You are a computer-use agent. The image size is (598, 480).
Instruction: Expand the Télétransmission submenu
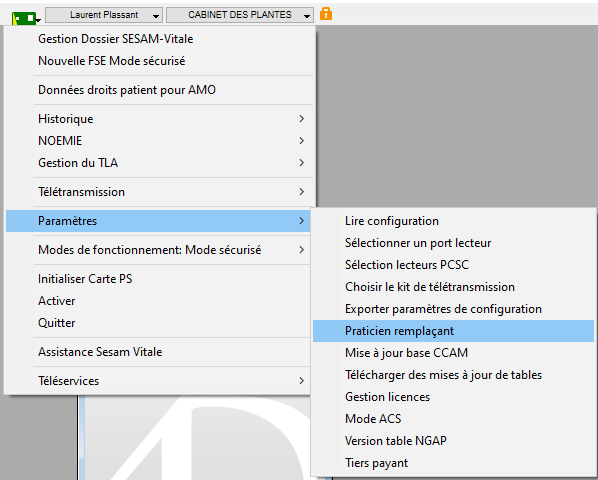(160, 192)
